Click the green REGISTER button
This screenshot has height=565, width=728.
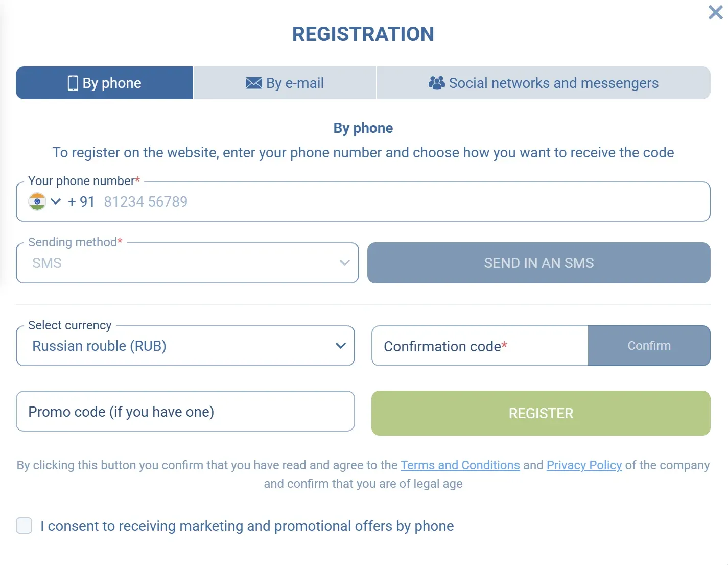tap(541, 413)
